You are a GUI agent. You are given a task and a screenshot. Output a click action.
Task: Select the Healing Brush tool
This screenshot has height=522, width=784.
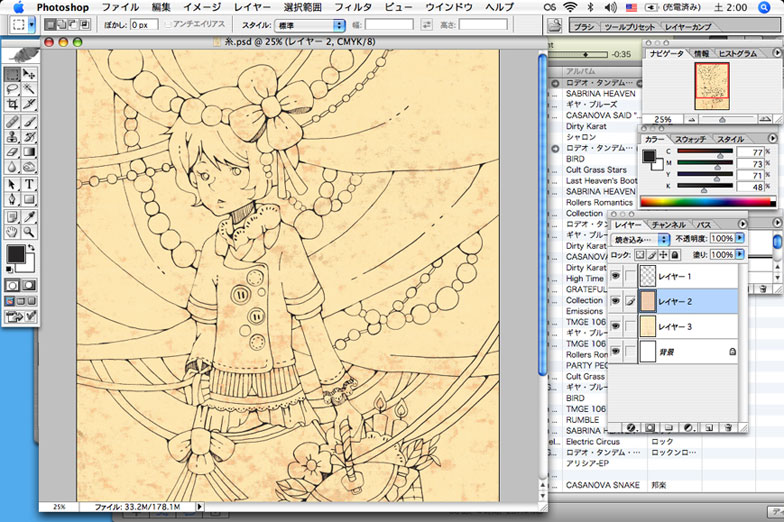click(12, 122)
